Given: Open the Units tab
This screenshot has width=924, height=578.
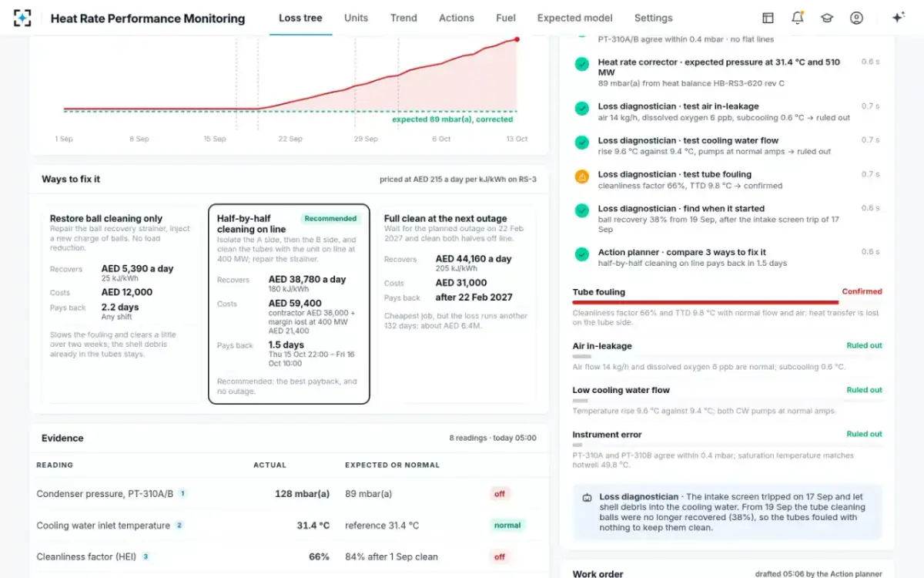Looking at the screenshot, I should [357, 18].
